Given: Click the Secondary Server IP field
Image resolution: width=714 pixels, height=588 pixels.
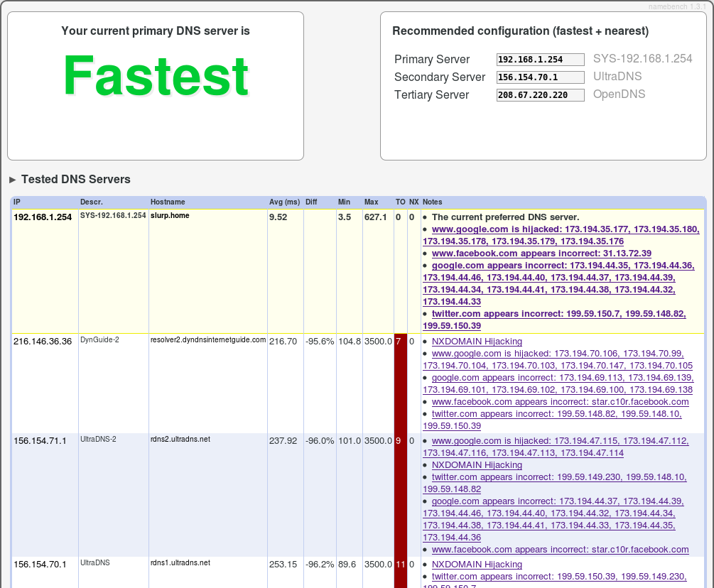Looking at the screenshot, I should click(x=541, y=77).
